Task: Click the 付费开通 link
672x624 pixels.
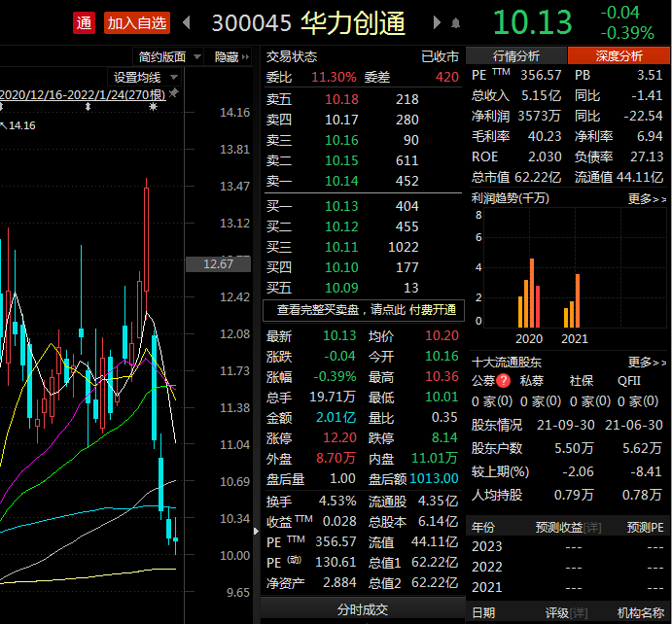Action: coord(433,310)
